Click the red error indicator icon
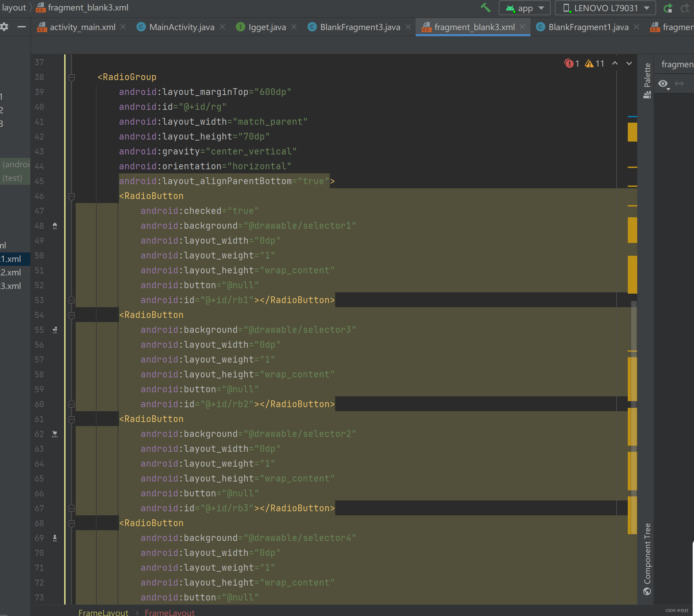Viewport: 694px width, 616px height. pos(569,64)
